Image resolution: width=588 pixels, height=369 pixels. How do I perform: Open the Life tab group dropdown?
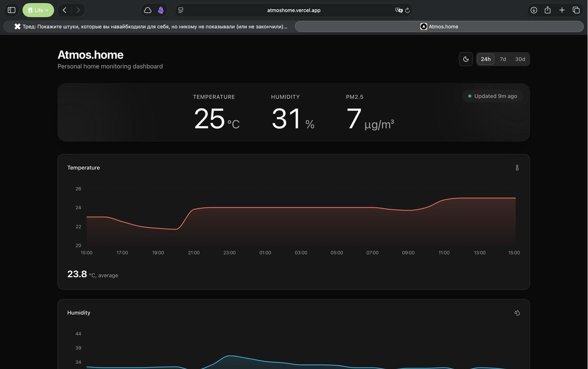click(x=38, y=10)
